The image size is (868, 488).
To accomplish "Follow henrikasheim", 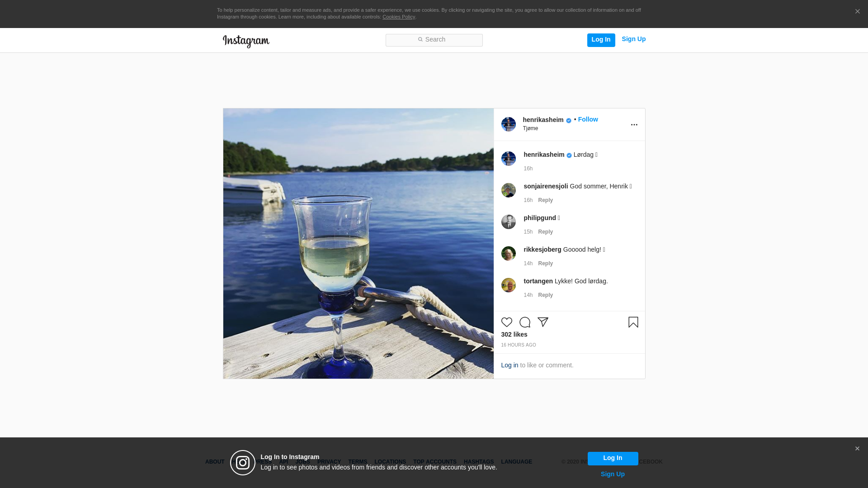I will (x=588, y=120).
